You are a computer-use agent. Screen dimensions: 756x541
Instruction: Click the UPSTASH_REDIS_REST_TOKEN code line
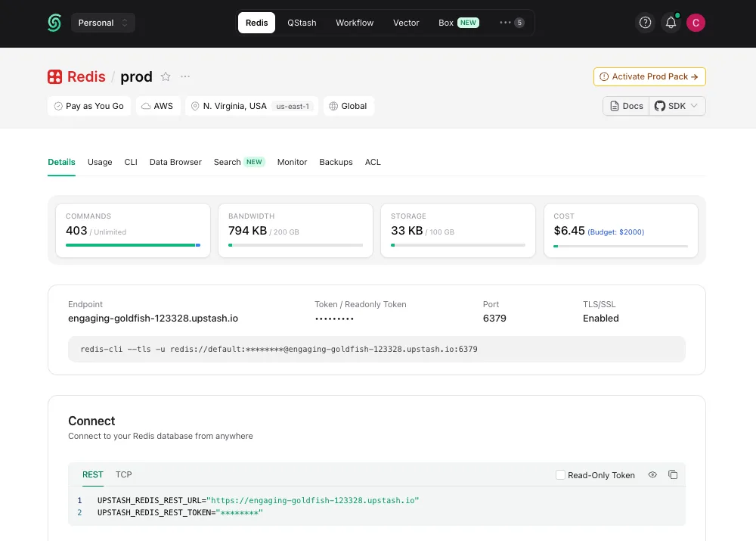[181, 512]
